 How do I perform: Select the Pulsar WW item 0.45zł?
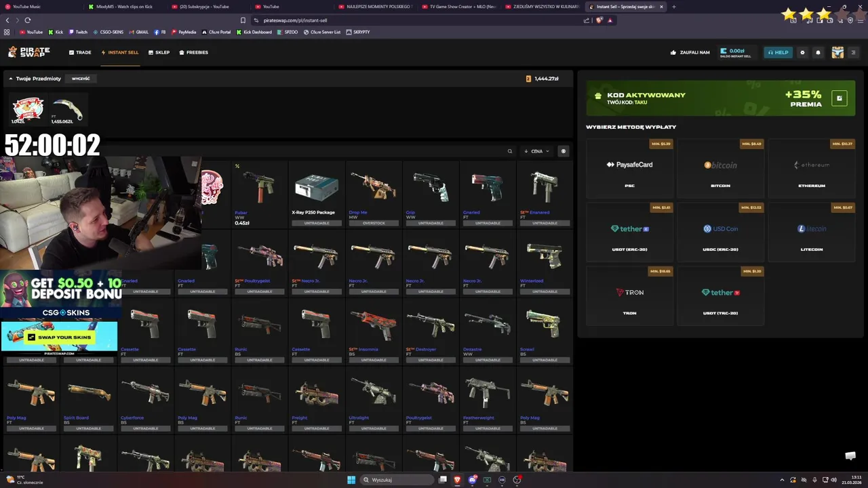pyautogui.click(x=259, y=194)
